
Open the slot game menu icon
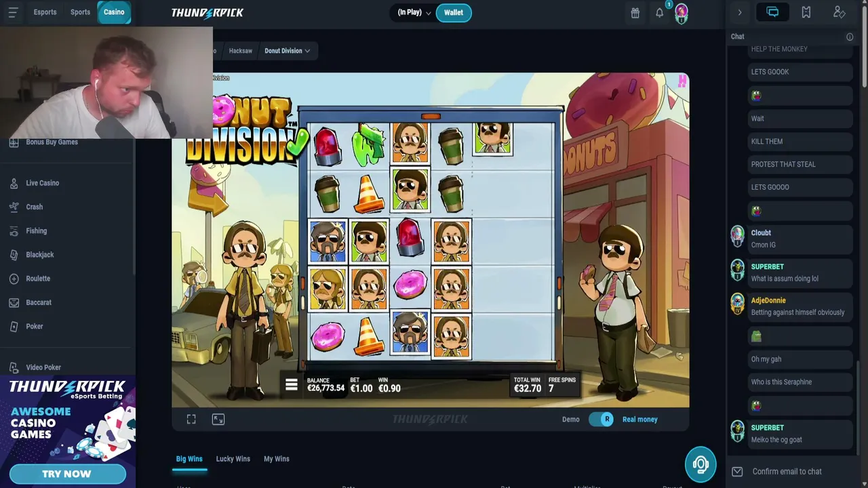(x=292, y=385)
